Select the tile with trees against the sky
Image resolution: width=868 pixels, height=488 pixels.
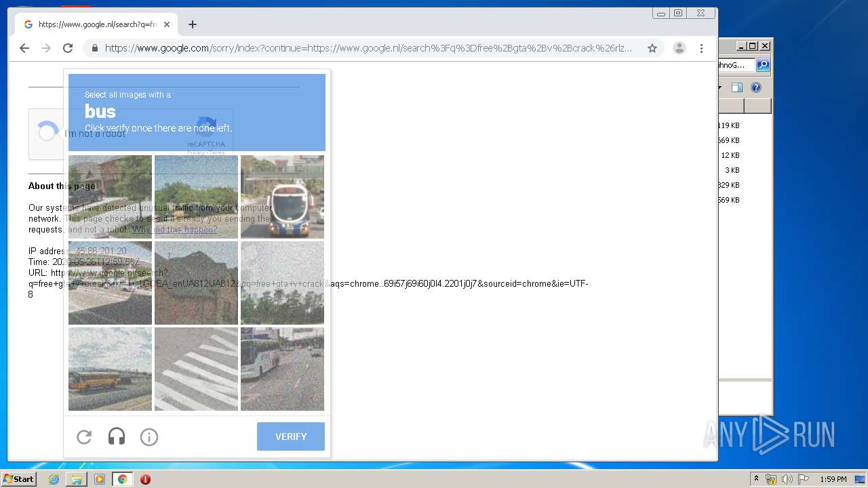pyautogui.click(x=282, y=283)
